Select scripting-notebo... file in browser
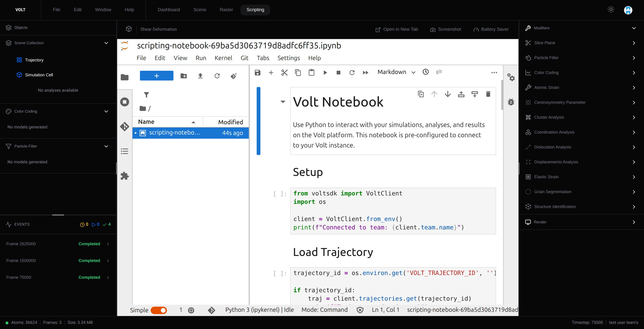This screenshot has height=329, width=644. click(x=190, y=133)
